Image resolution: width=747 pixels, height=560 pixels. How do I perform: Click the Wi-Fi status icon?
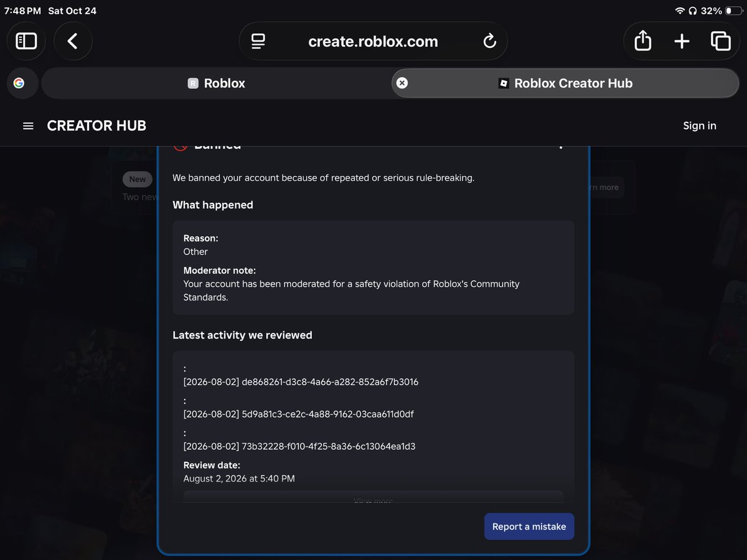coord(679,11)
